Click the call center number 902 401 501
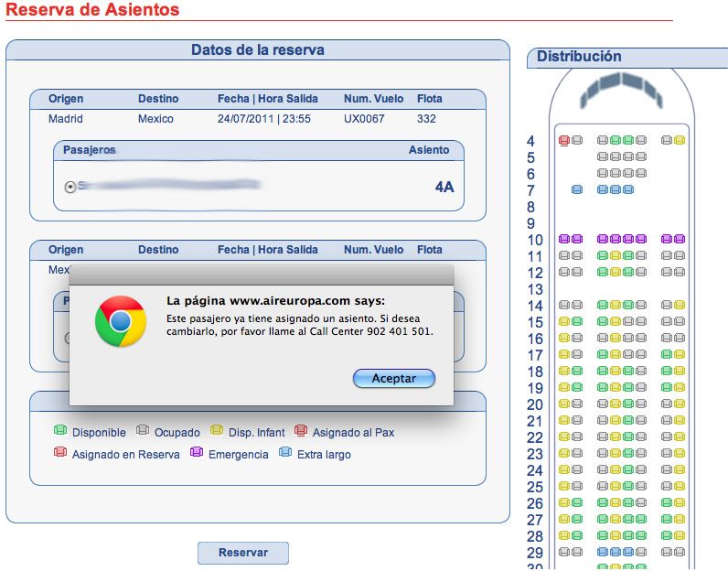Image resolution: width=728 pixels, height=571 pixels. pos(399,332)
